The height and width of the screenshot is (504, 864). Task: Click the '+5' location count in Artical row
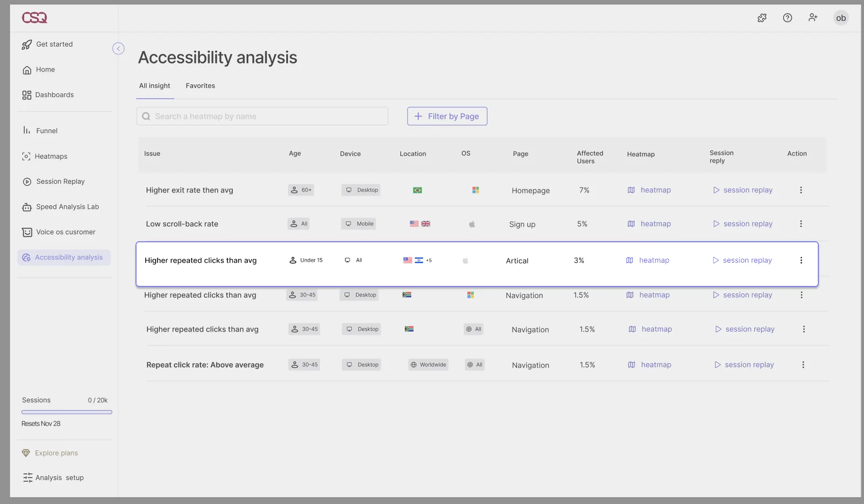click(429, 260)
